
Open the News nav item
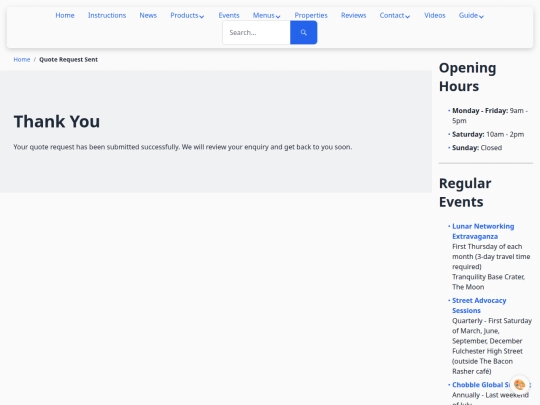[148, 15]
